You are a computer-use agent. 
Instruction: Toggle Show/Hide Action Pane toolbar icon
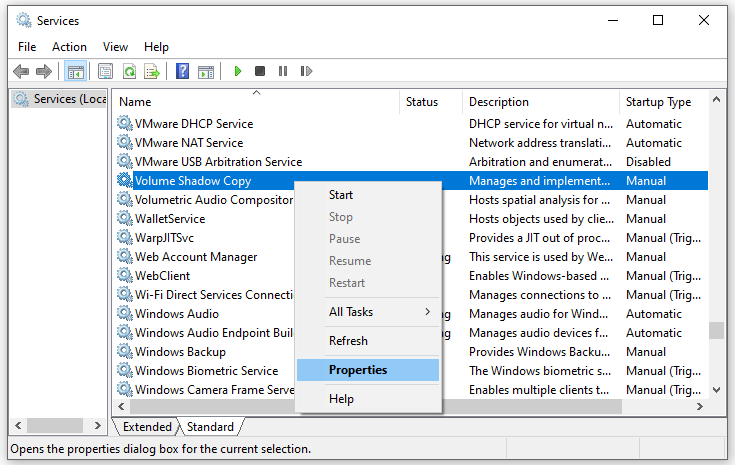206,71
